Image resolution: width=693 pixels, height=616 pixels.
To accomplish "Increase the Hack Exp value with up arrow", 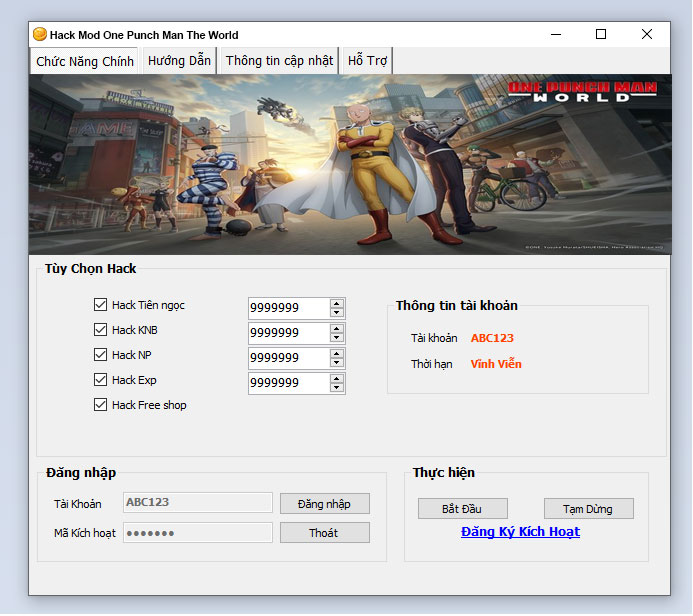I will 337,379.
